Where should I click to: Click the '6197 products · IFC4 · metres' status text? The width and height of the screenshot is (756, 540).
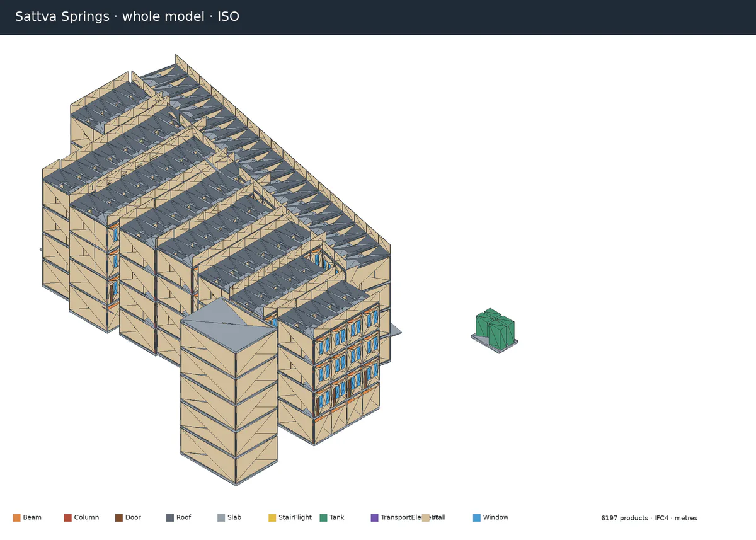click(x=649, y=519)
